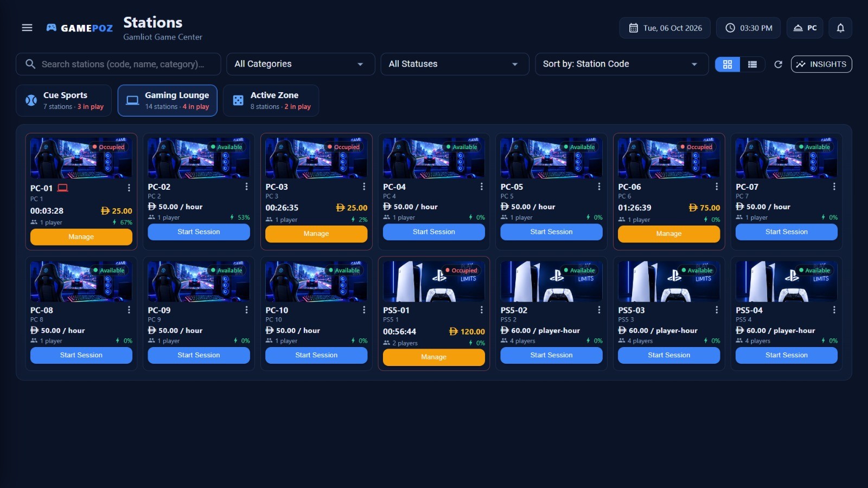Viewport: 868px width, 488px height.
Task: Click the red laptop icon beside PC-01
Action: coord(63,188)
